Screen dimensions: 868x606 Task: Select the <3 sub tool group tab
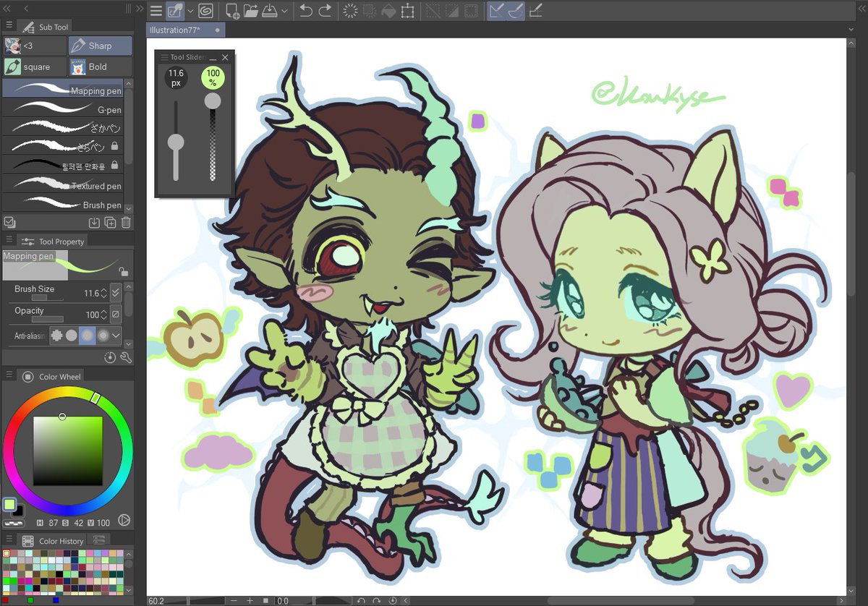pyautogui.click(x=35, y=46)
